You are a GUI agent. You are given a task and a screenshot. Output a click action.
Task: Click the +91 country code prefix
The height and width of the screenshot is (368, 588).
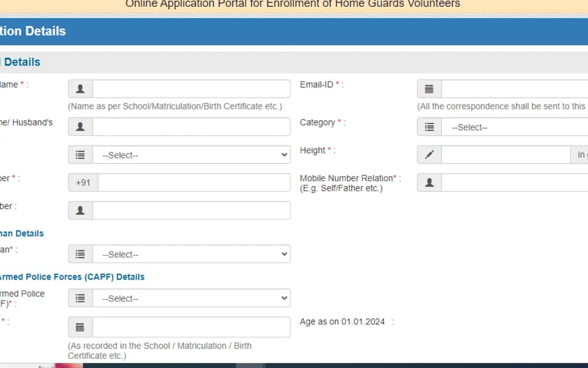tap(83, 183)
